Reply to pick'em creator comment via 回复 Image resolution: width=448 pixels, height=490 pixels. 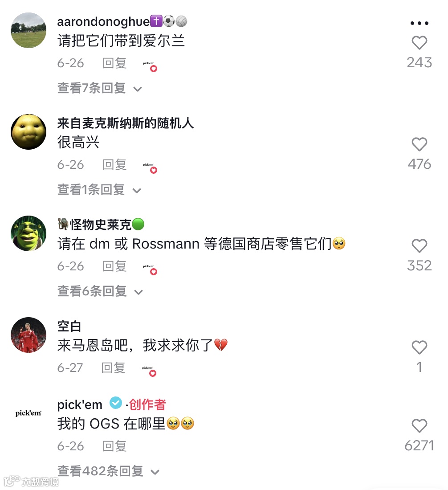(114, 446)
